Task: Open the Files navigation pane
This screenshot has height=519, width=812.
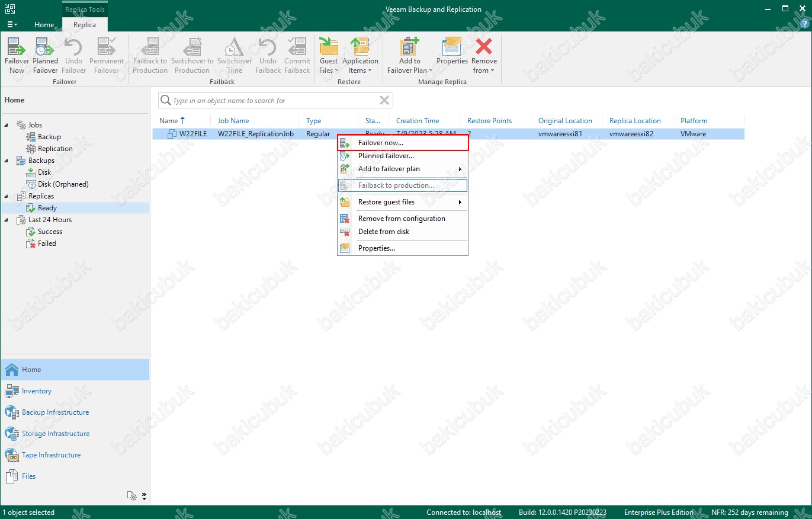Action: pyautogui.click(x=75, y=476)
